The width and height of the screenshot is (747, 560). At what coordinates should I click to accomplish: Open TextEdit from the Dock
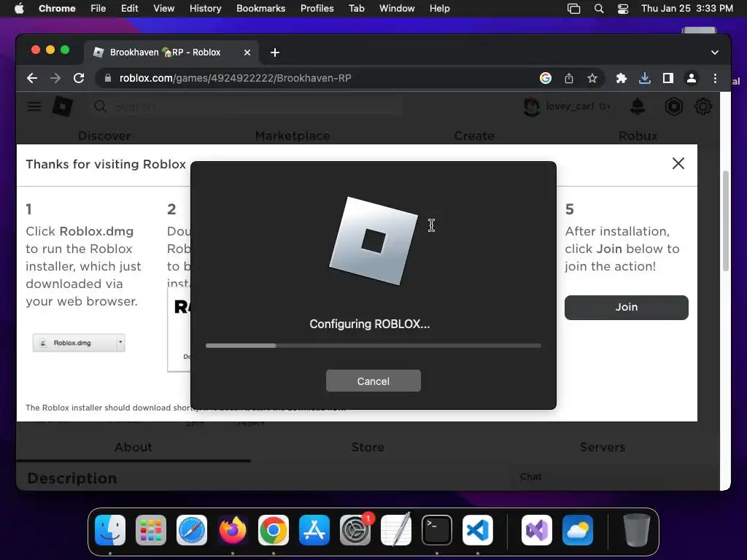(x=396, y=530)
